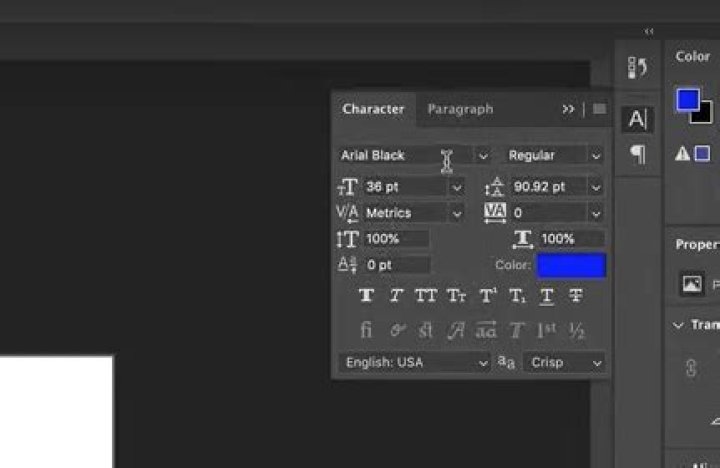This screenshot has height=468, width=720.
Task: Click the gamut-safe color square
Action: tap(702, 153)
